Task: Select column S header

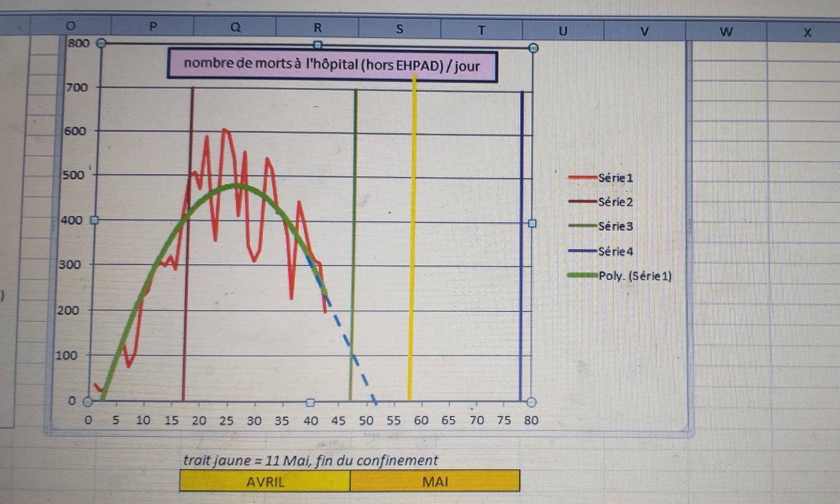Action: [x=399, y=29]
